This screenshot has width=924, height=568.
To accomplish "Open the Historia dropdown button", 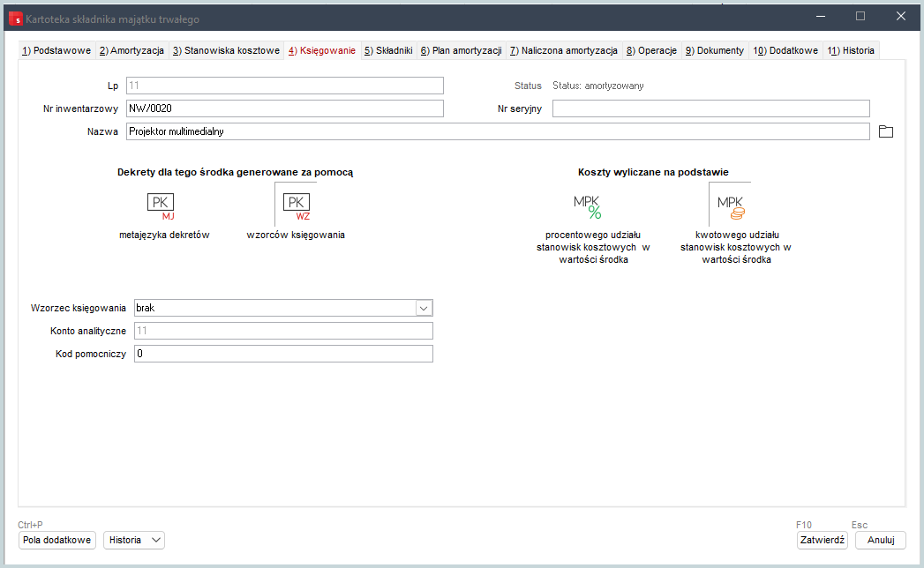I will click(134, 540).
